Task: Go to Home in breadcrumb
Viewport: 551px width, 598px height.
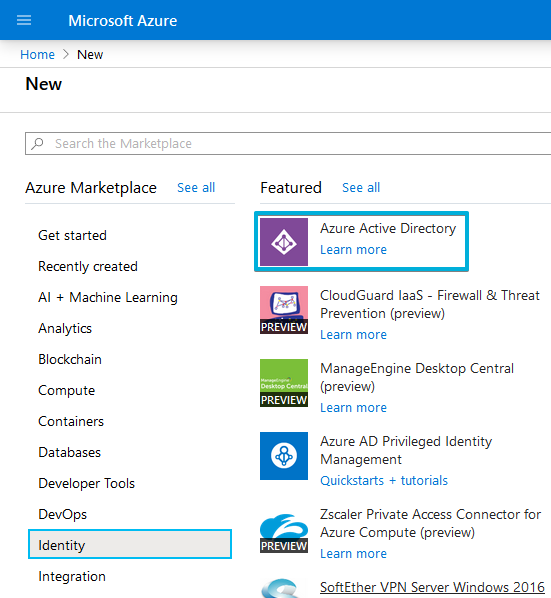Action: tap(37, 55)
